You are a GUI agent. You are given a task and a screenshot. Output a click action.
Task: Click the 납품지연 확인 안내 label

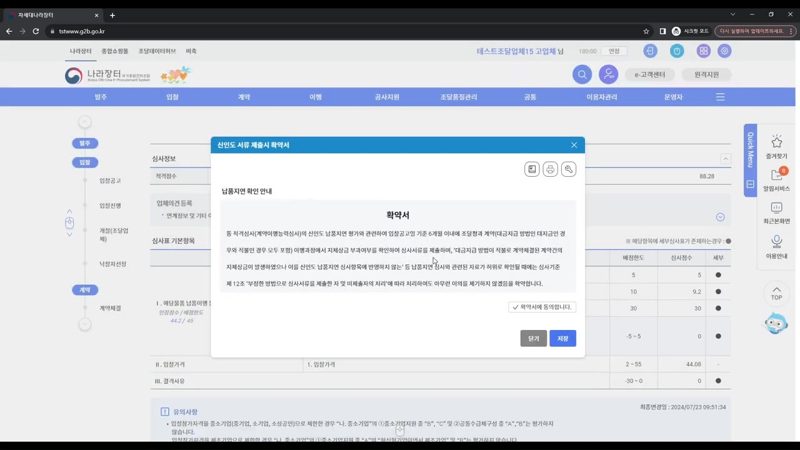[x=247, y=191]
